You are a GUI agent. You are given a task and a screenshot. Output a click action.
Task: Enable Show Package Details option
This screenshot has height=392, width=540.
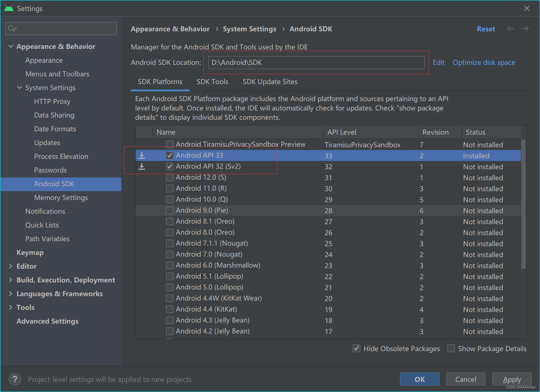tap(451, 349)
